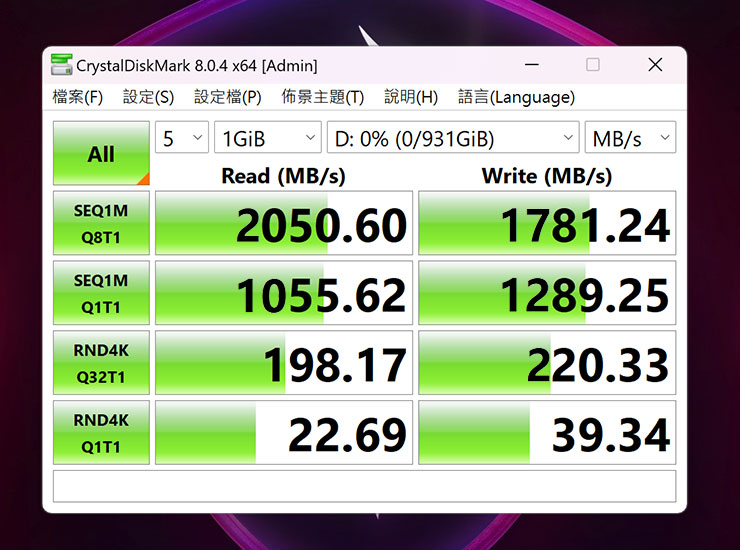Open the MB/s unit dropdown
740x550 pixels.
[x=631, y=137]
